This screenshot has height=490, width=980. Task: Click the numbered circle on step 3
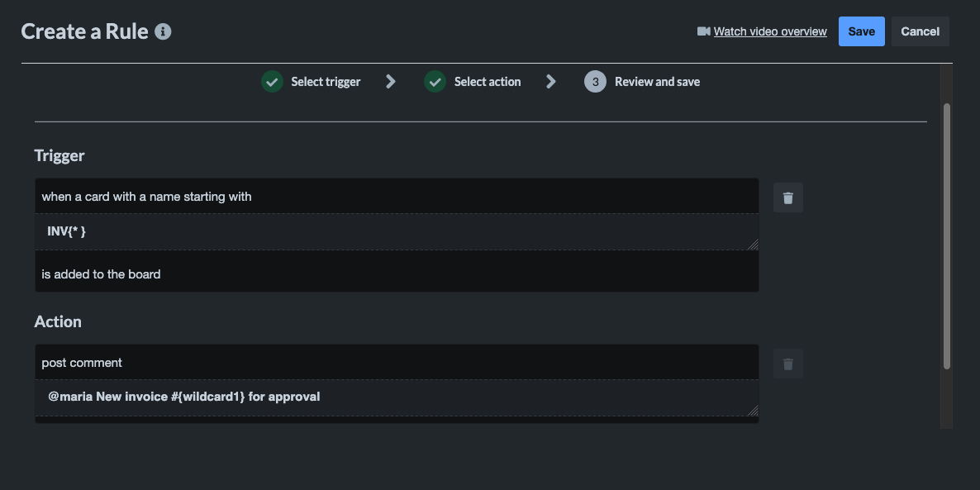[x=595, y=81]
